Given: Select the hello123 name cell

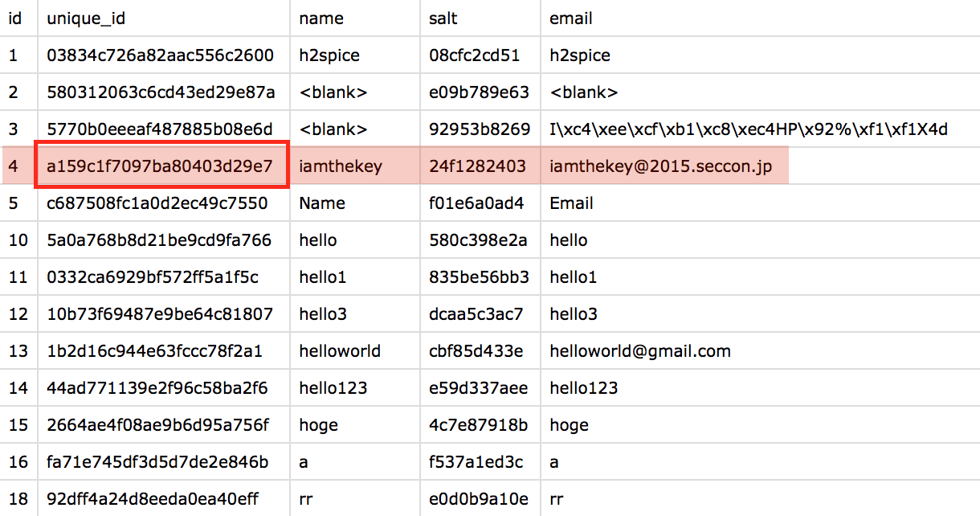Looking at the screenshot, I should tap(333, 388).
